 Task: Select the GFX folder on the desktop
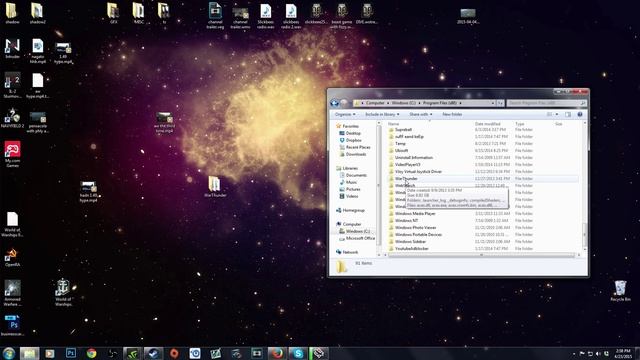[113, 13]
